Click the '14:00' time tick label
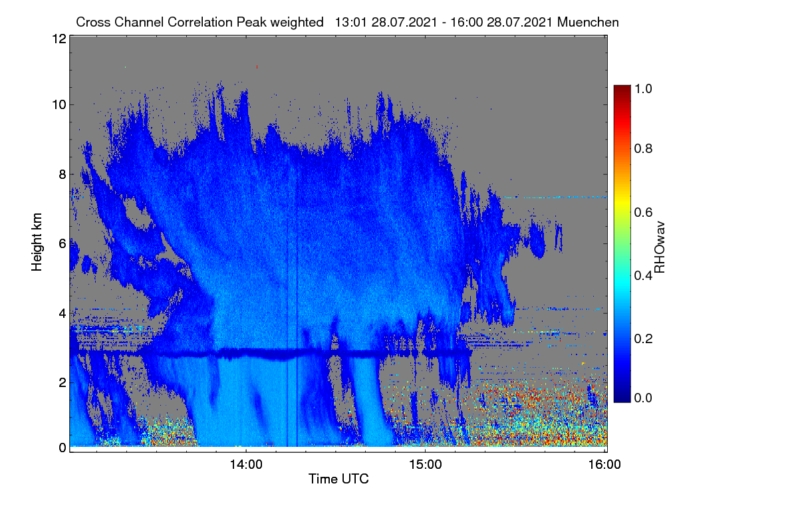Screen dimensions: 798x532 246,464
